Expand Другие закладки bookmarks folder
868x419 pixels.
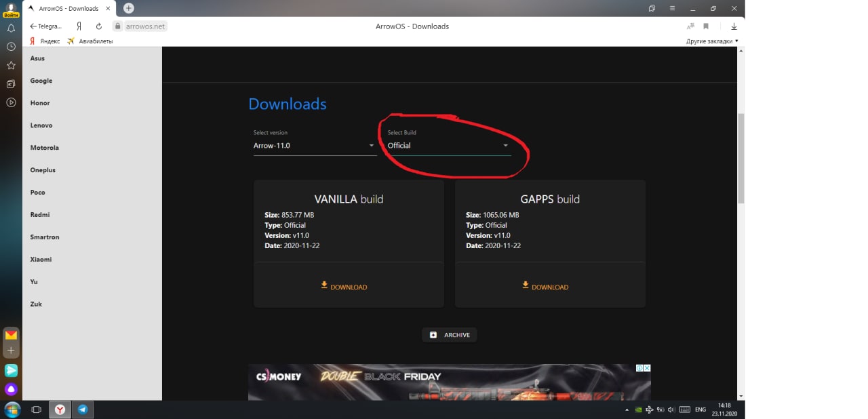point(712,41)
